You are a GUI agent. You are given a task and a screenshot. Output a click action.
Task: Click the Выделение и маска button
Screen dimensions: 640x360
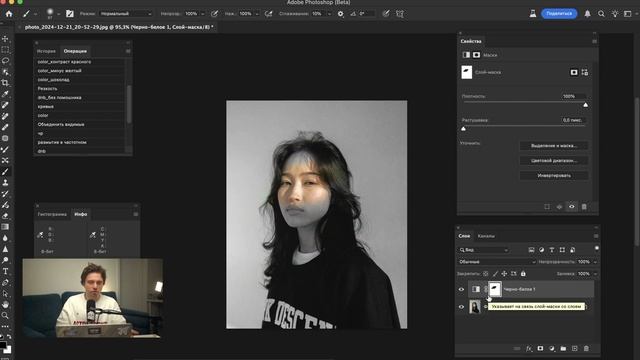pyautogui.click(x=554, y=146)
